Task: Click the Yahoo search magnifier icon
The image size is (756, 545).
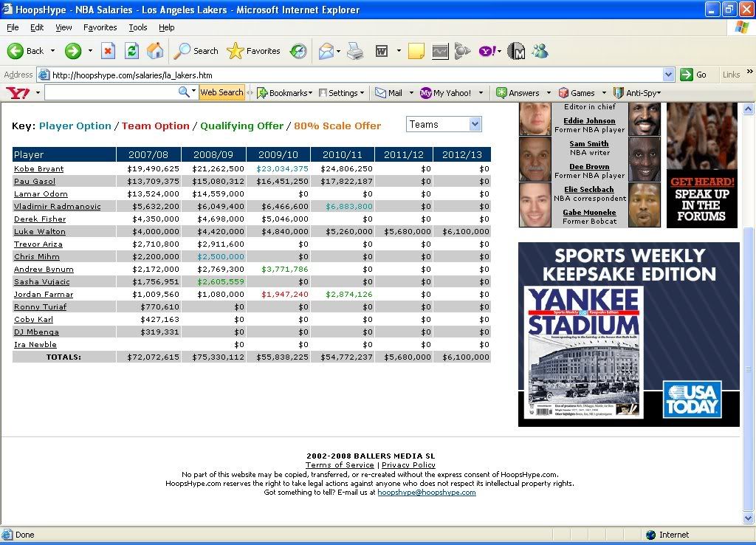Action: (x=184, y=92)
